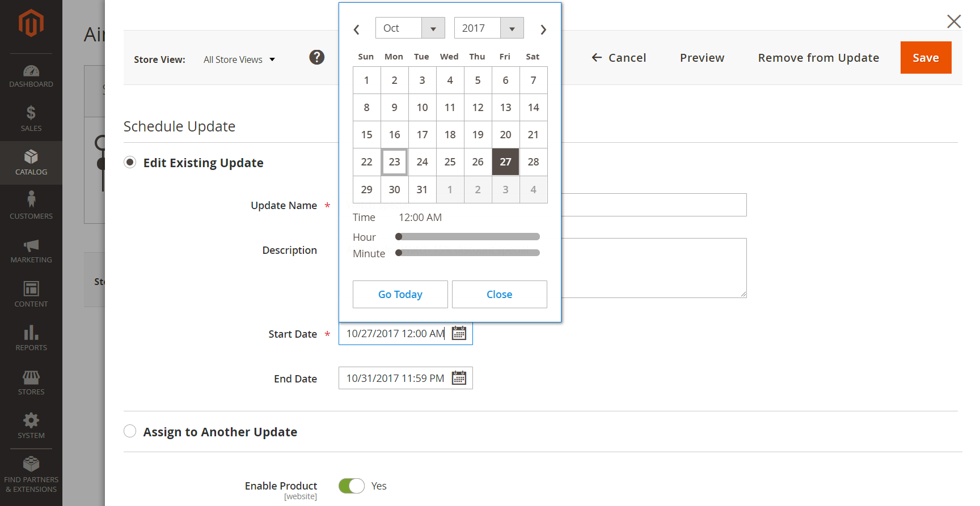
Task: Expand the year dropdown showing 2017
Action: [x=489, y=28]
